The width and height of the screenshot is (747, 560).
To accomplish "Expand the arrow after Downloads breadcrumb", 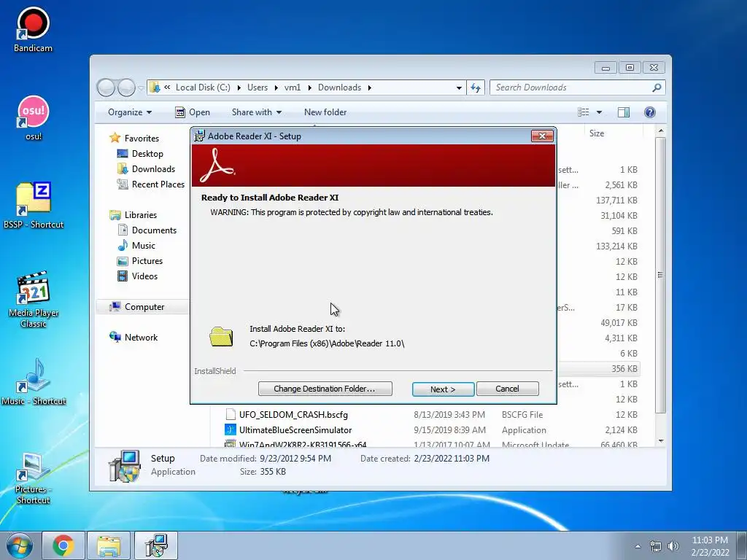I will pyautogui.click(x=369, y=87).
